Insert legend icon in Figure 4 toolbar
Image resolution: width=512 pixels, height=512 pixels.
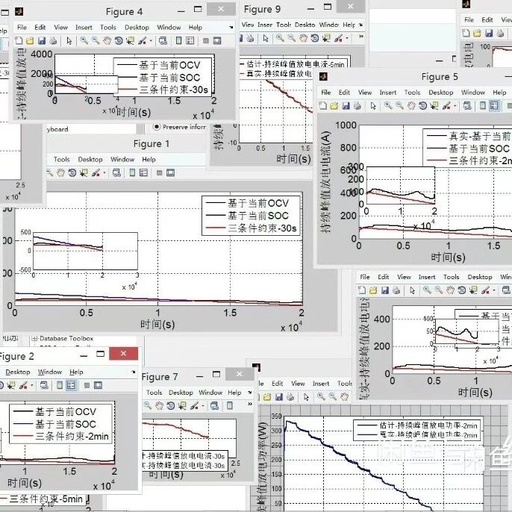click(190, 41)
